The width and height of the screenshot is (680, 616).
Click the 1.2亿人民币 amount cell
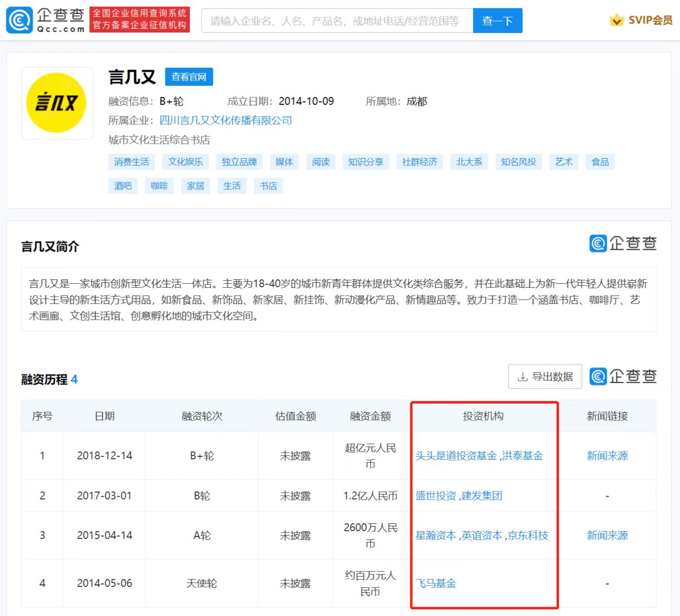[371, 496]
